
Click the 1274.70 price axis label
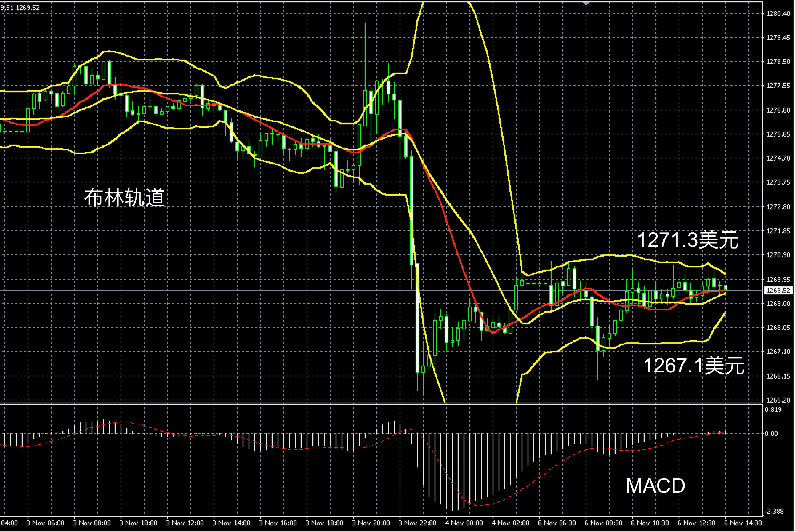click(x=778, y=158)
